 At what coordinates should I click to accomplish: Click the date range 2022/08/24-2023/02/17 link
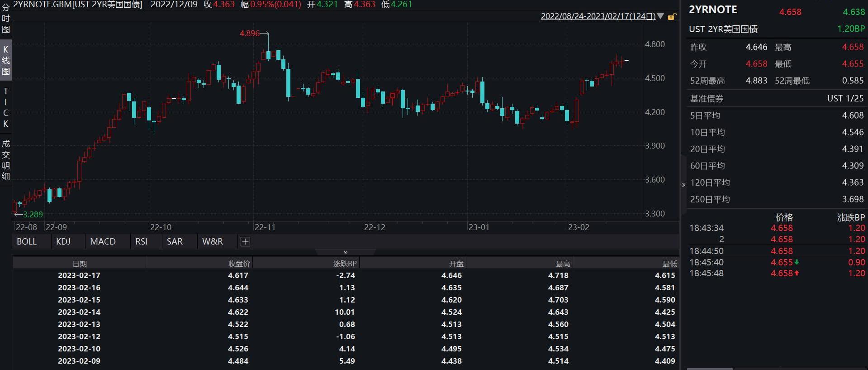(598, 16)
